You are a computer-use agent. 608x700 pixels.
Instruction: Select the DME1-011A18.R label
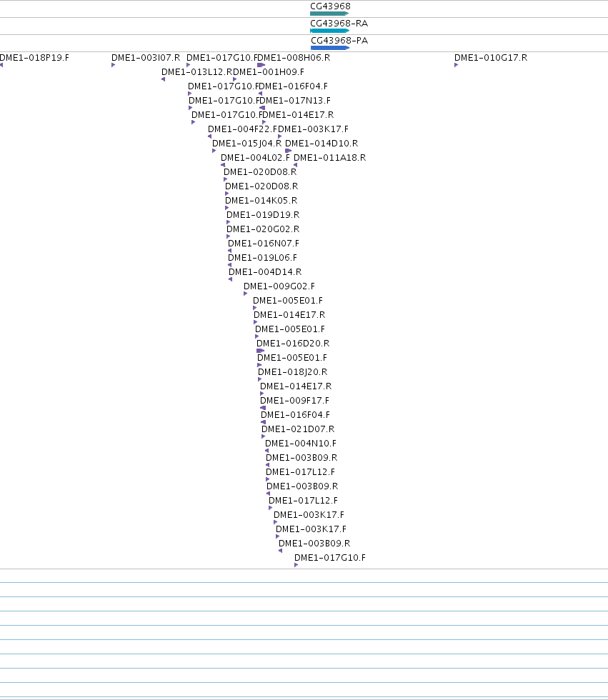point(330,158)
